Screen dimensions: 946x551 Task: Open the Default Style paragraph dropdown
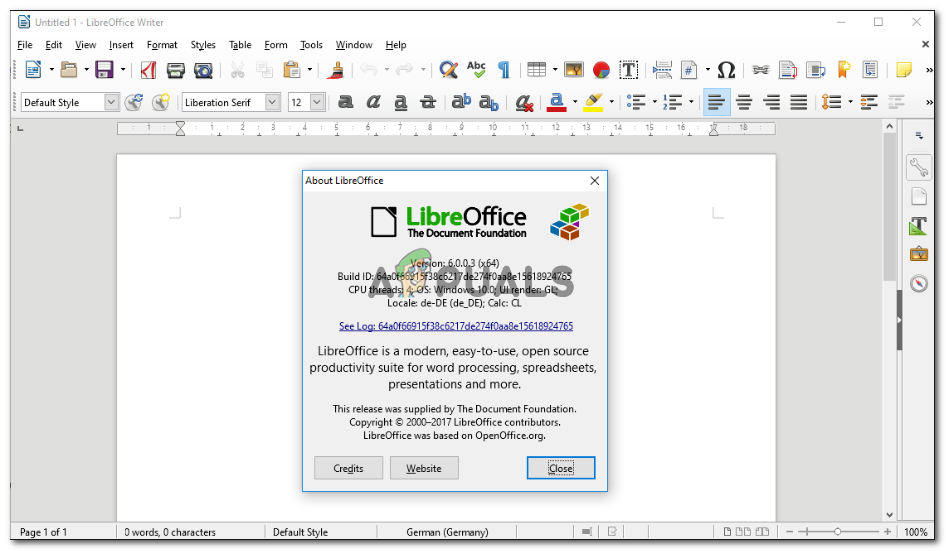pos(111,102)
